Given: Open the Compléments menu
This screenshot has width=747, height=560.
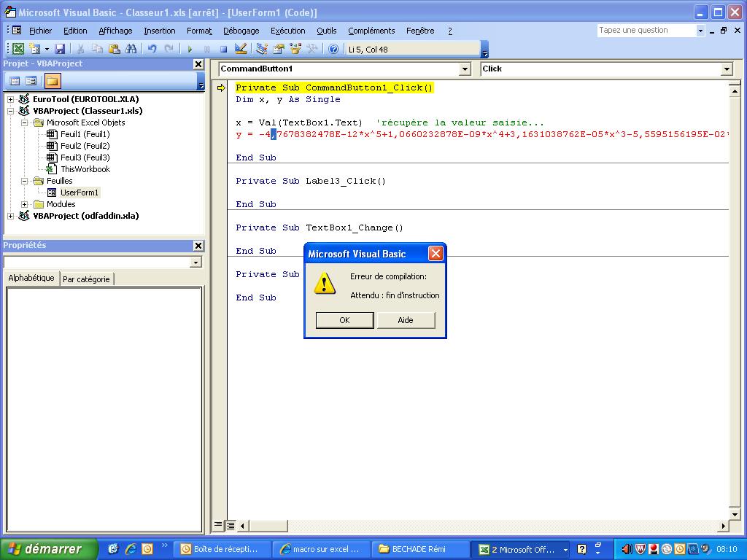Looking at the screenshot, I should pyautogui.click(x=371, y=31).
